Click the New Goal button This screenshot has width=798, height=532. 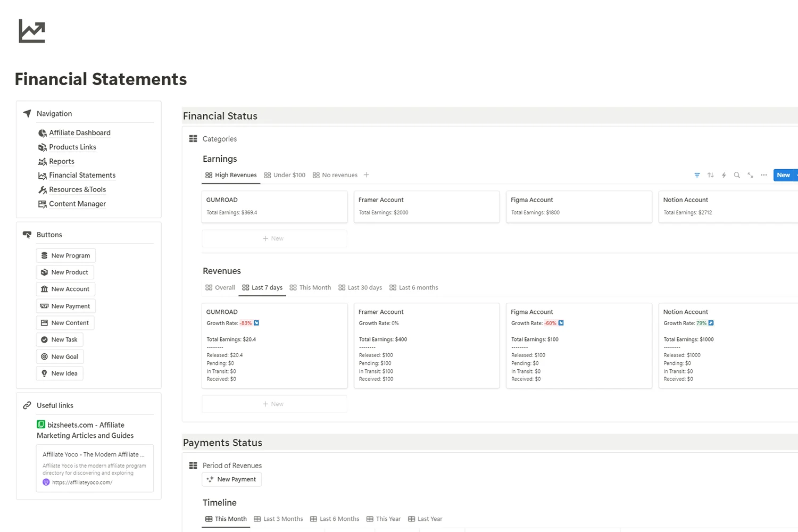(60, 356)
